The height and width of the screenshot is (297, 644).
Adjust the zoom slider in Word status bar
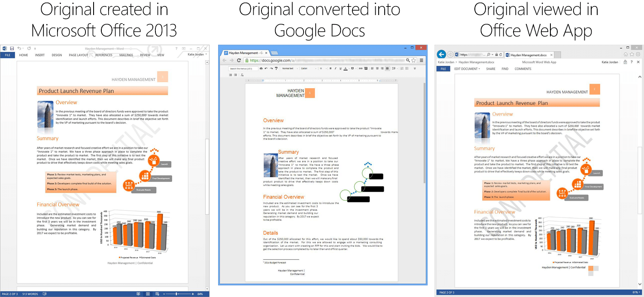click(176, 294)
